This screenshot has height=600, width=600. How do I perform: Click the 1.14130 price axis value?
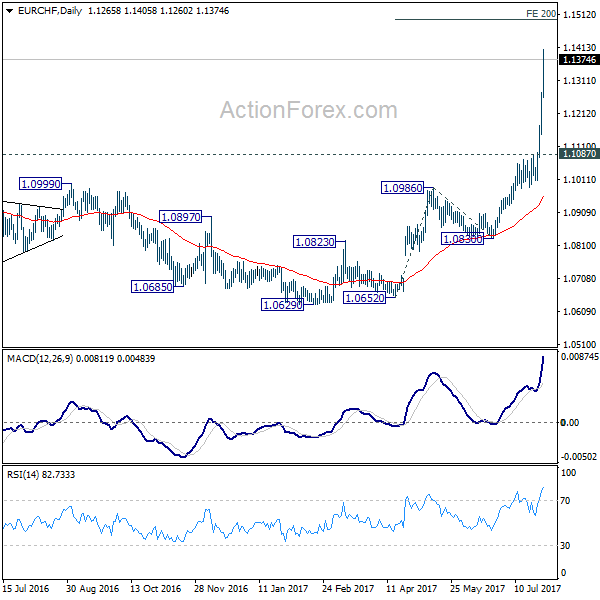579,47
